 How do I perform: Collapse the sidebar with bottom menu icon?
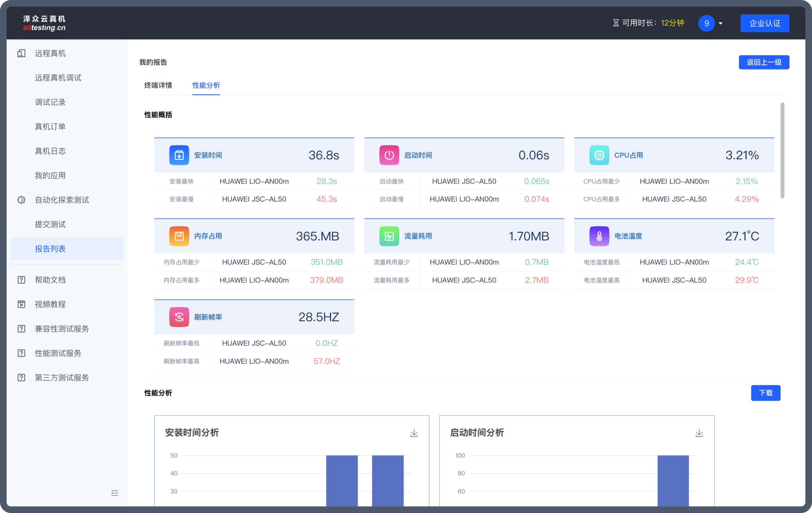click(115, 493)
